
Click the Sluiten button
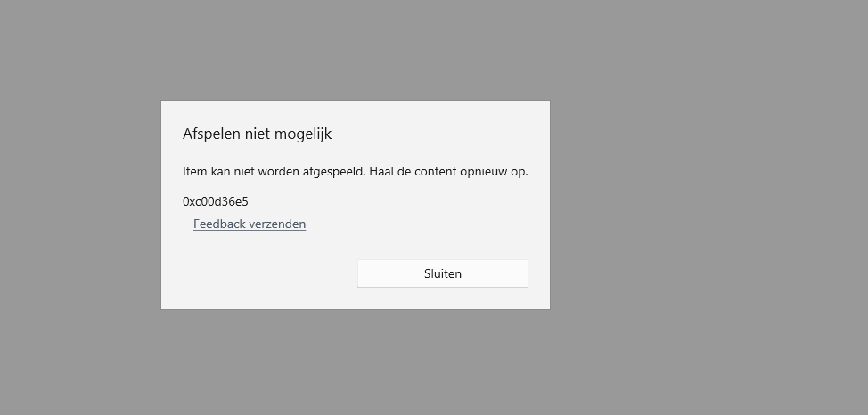click(x=442, y=273)
